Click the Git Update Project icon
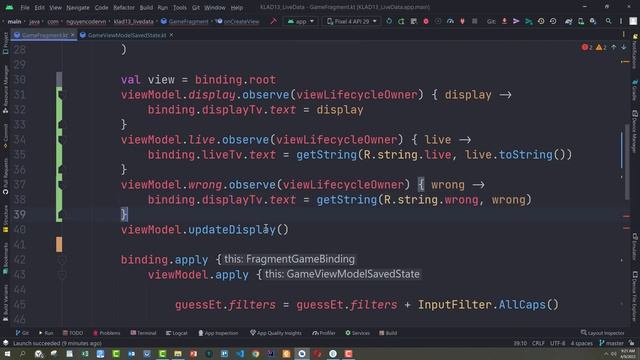Viewport: 640px width, 360px height. (504, 21)
